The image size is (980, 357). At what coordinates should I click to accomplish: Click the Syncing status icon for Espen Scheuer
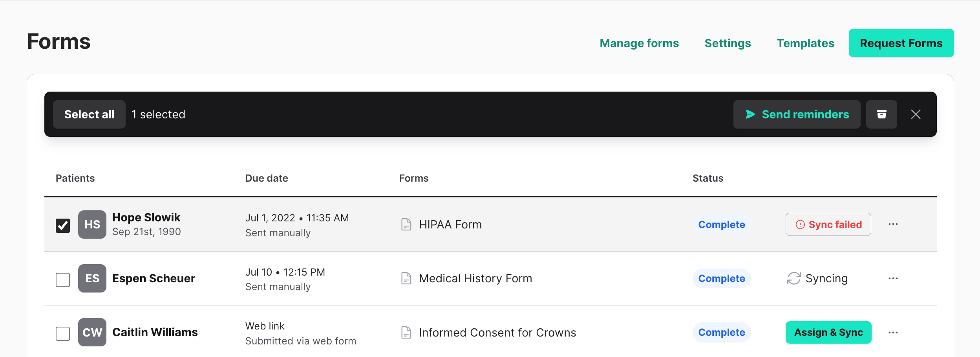794,278
